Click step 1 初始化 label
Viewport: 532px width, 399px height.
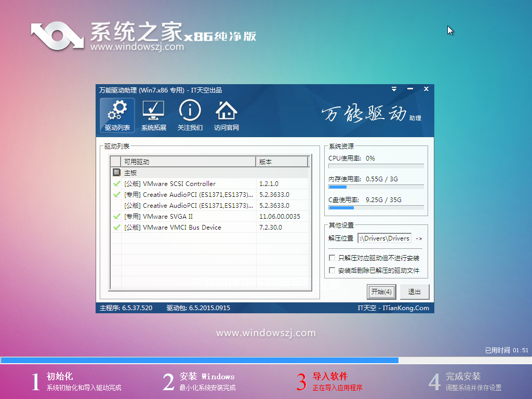(60, 376)
